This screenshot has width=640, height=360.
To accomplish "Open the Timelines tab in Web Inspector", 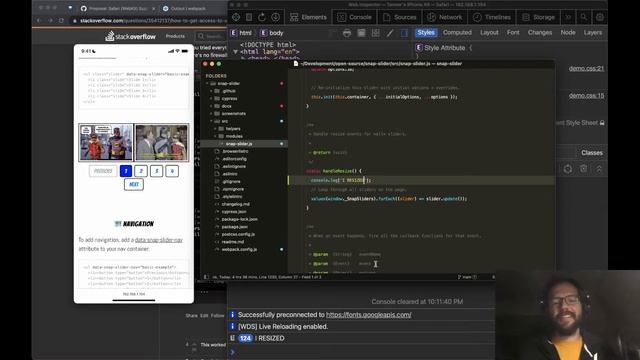I will tap(491, 17).
